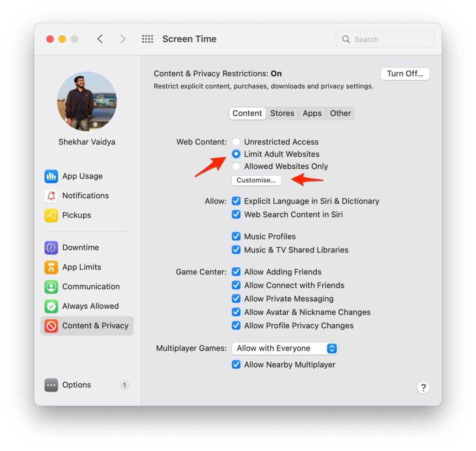The image size is (476, 451).
Task: Click the Options notification badge showing 1
Action: tap(124, 385)
